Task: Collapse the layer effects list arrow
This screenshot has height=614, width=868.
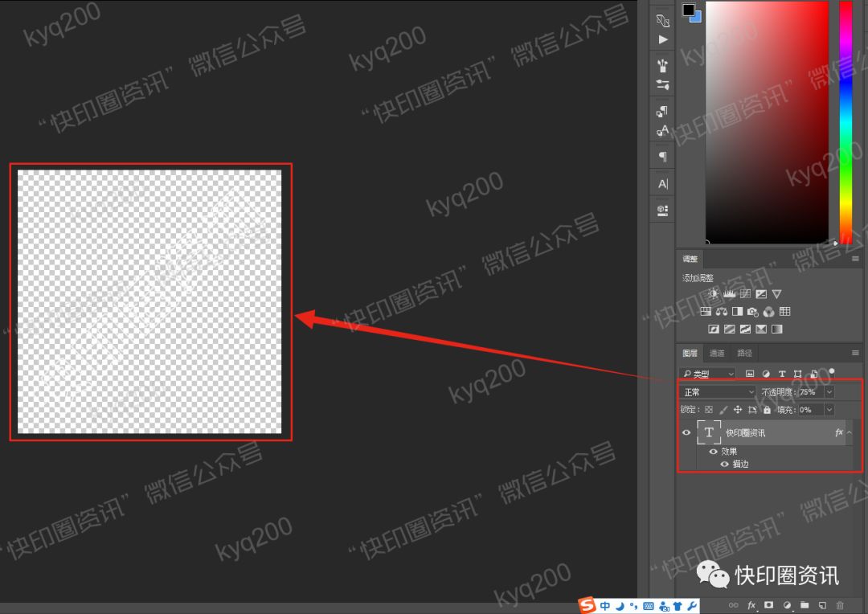Action: tap(850, 432)
